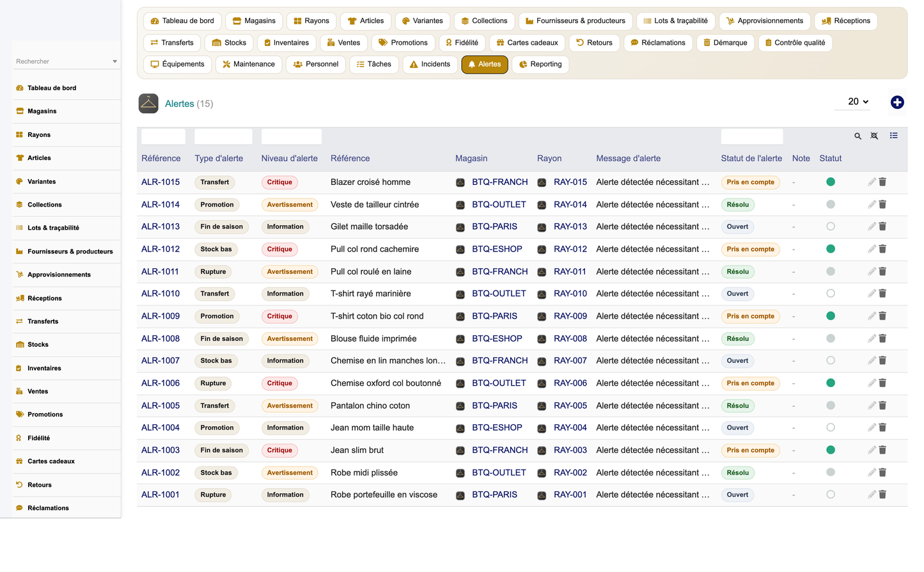Delete alert ALR-1001 with the trash icon
Viewport: 924px width, 572px height.
tap(882, 495)
